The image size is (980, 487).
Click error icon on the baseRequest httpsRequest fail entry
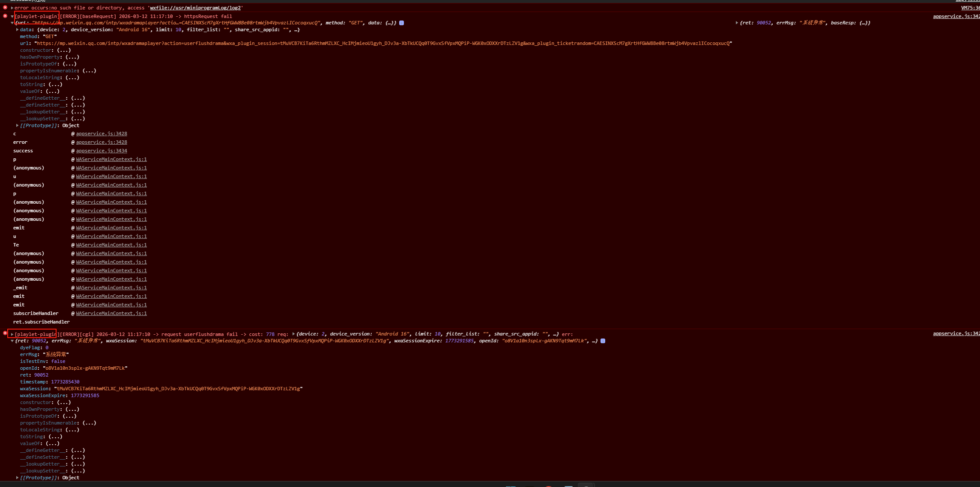5,16
